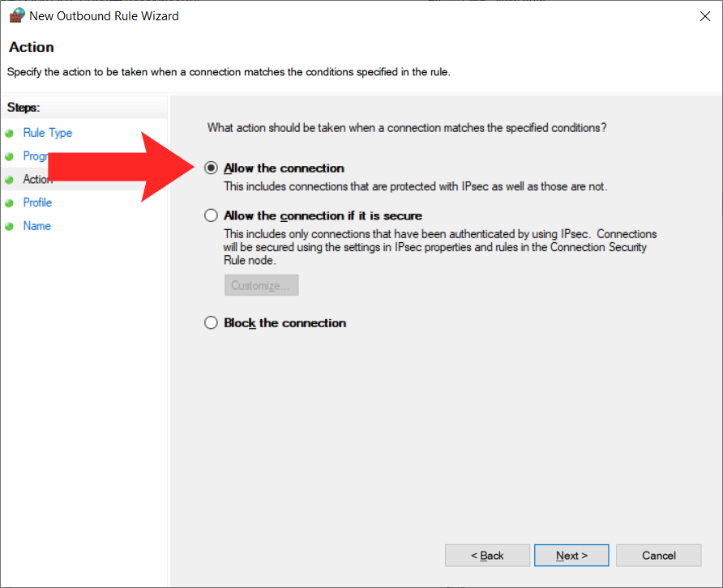Go to the Rule Type step
This screenshot has width=723, height=588.
point(48,133)
